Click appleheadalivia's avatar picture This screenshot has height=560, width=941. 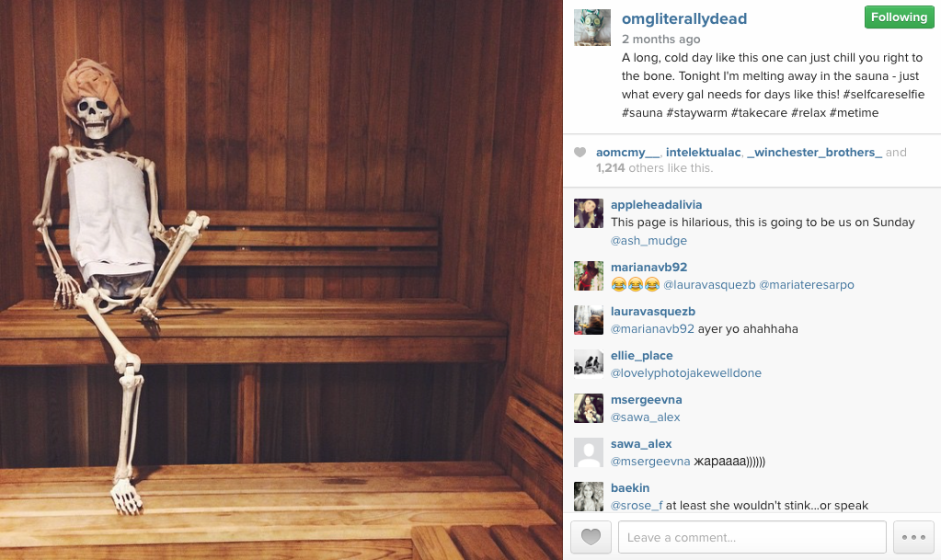pyautogui.click(x=589, y=213)
